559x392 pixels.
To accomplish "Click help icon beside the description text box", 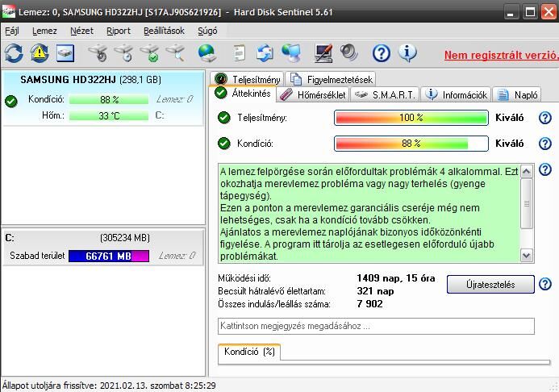I will [545, 169].
